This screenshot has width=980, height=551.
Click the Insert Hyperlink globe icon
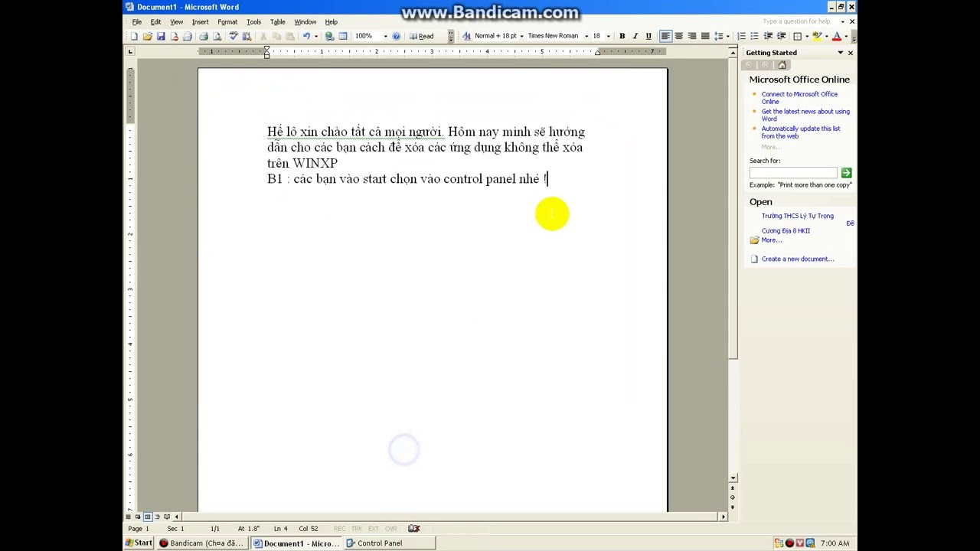coord(329,36)
